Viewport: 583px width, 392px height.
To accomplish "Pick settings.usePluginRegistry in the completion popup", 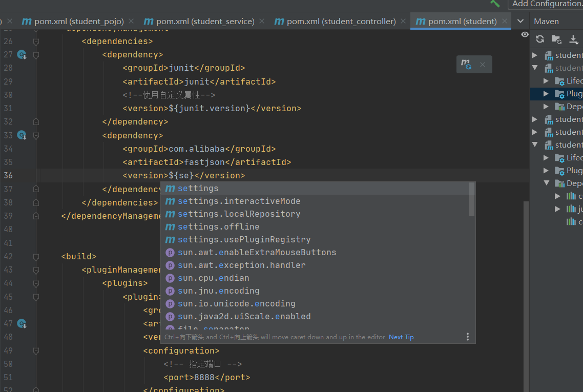I will tap(315, 239).
